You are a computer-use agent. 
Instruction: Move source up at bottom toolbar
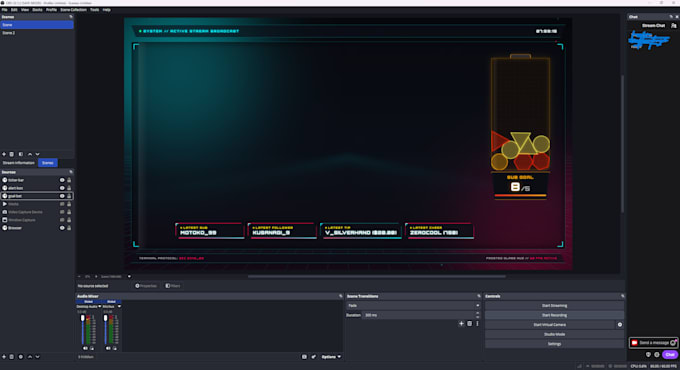click(30, 357)
